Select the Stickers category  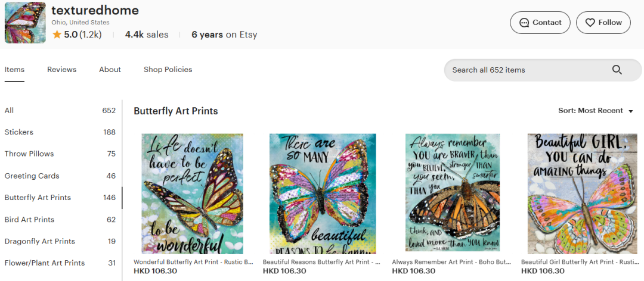pyautogui.click(x=19, y=132)
